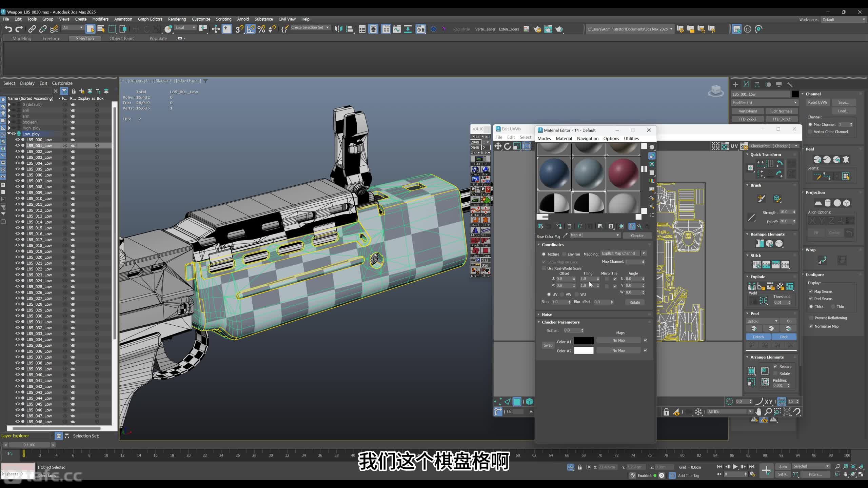Toggle Show Shaded Material in Viewport icon
The height and width of the screenshot is (488, 868).
point(621,226)
